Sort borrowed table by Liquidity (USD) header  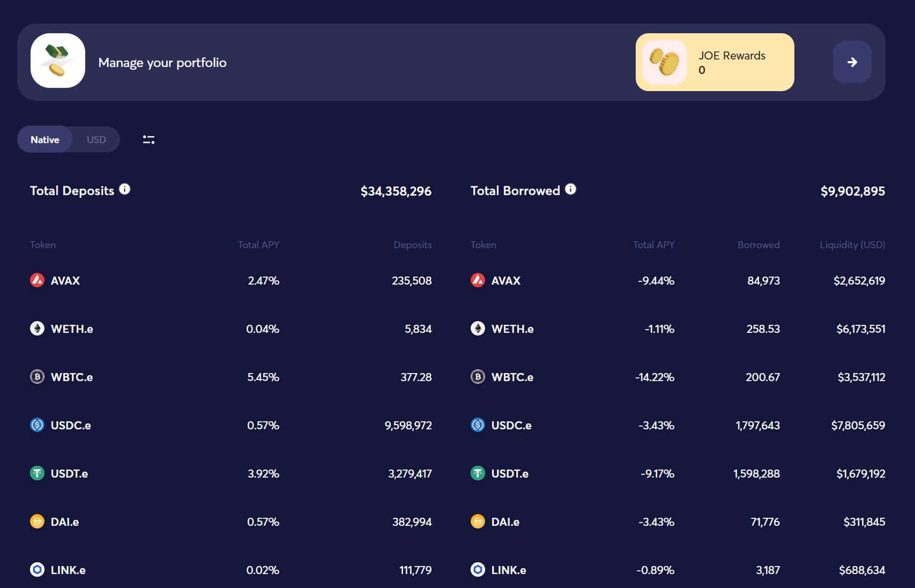coord(852,245)
